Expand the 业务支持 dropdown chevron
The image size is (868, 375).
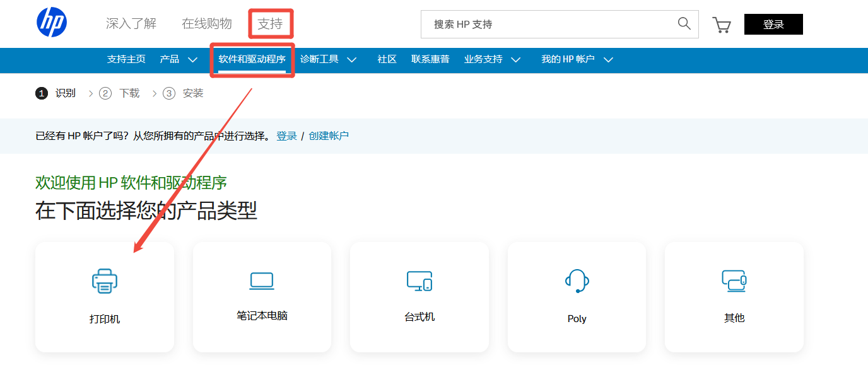(x=516, y=59)
